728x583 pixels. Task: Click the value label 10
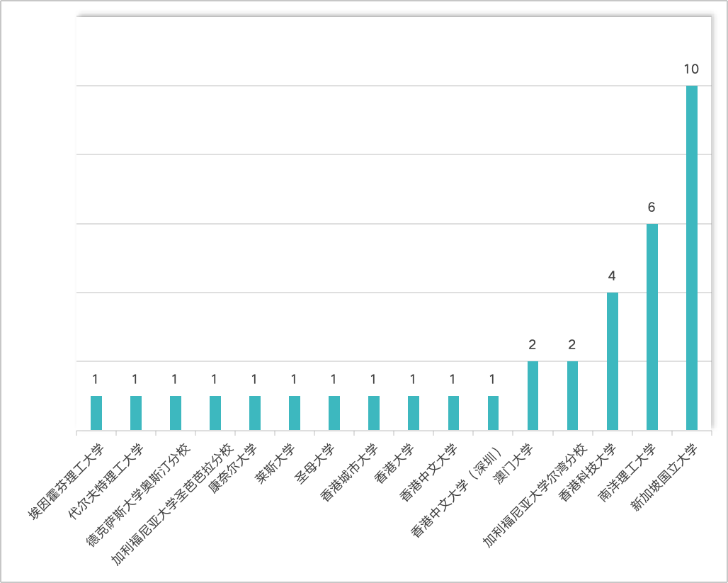(x=691, y=69)
